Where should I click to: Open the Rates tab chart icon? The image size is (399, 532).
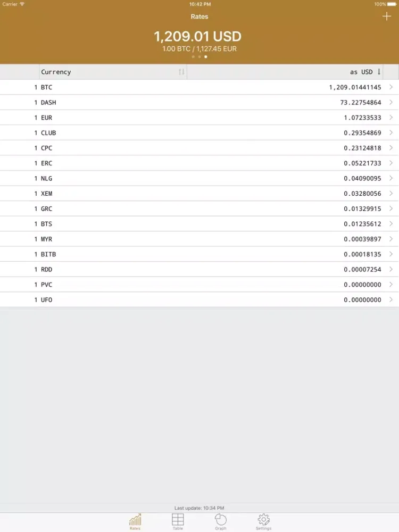(x=135, y=521)
